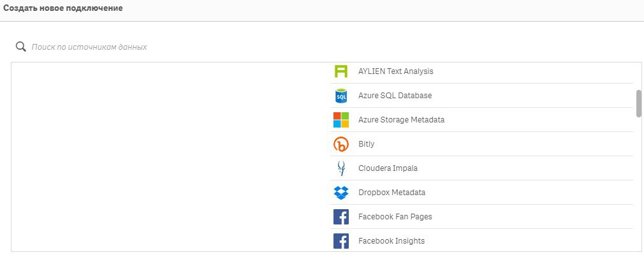Image resolution: width=644 pixels, height=264 pixels.
Task: Click the AYLIEN Text Analysis icon
Action: tap(341, 71)
